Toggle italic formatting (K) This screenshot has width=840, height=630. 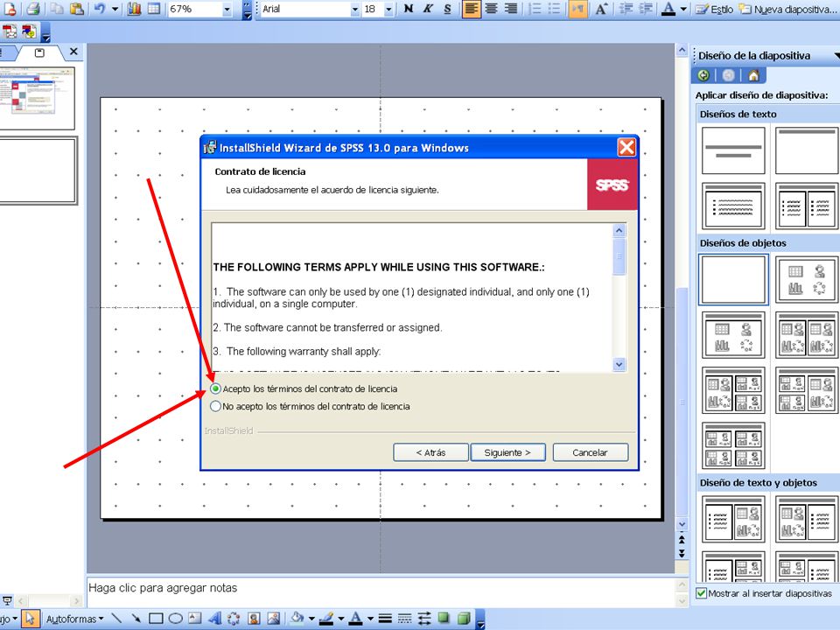coord(428,9)
